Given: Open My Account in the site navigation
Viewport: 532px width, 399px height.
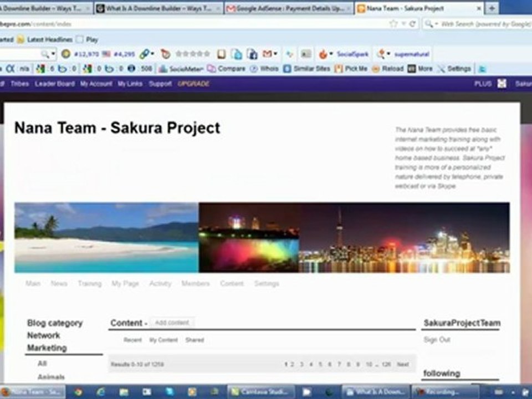Looking at the screenshot, I should (96, 84).
